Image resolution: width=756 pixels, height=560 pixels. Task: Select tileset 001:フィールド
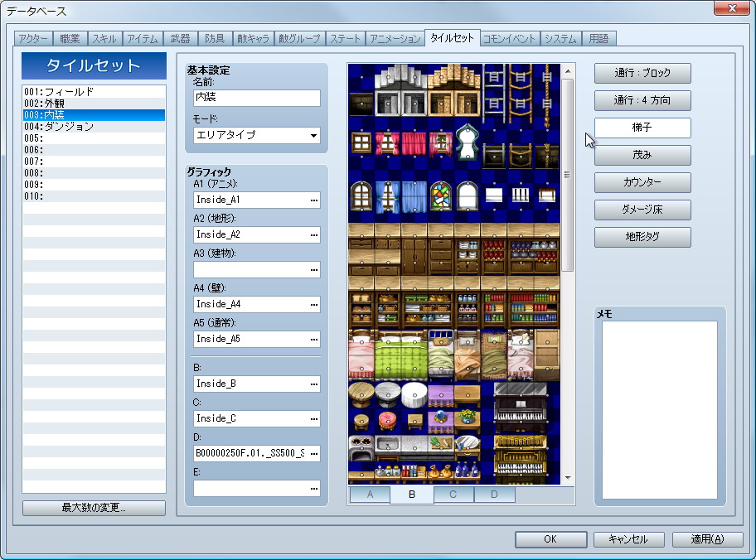[x=94, y=92]
